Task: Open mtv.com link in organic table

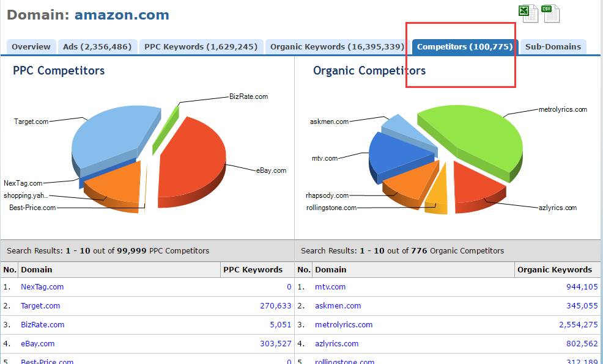Action: click(x=330, y=287)
